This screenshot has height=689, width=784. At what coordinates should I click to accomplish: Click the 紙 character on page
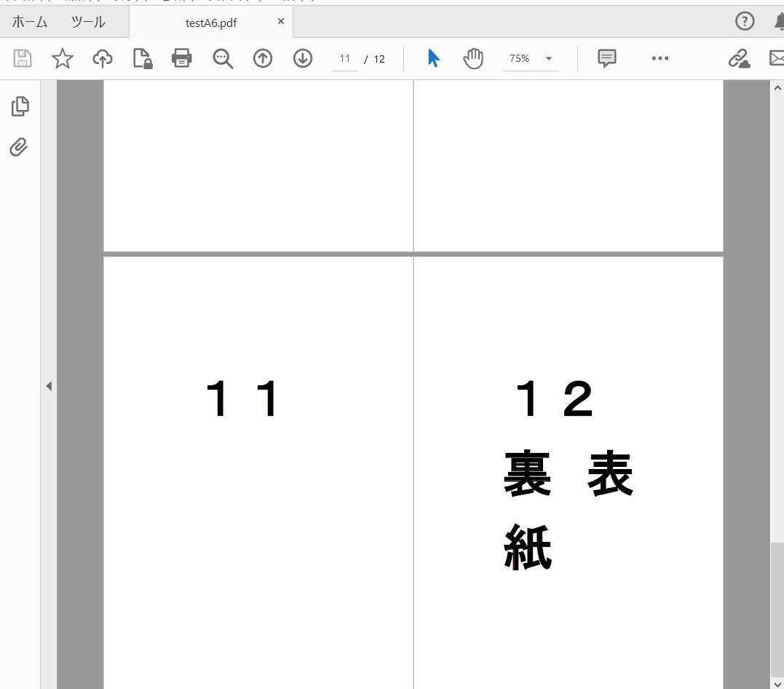[x=528, y=547]
